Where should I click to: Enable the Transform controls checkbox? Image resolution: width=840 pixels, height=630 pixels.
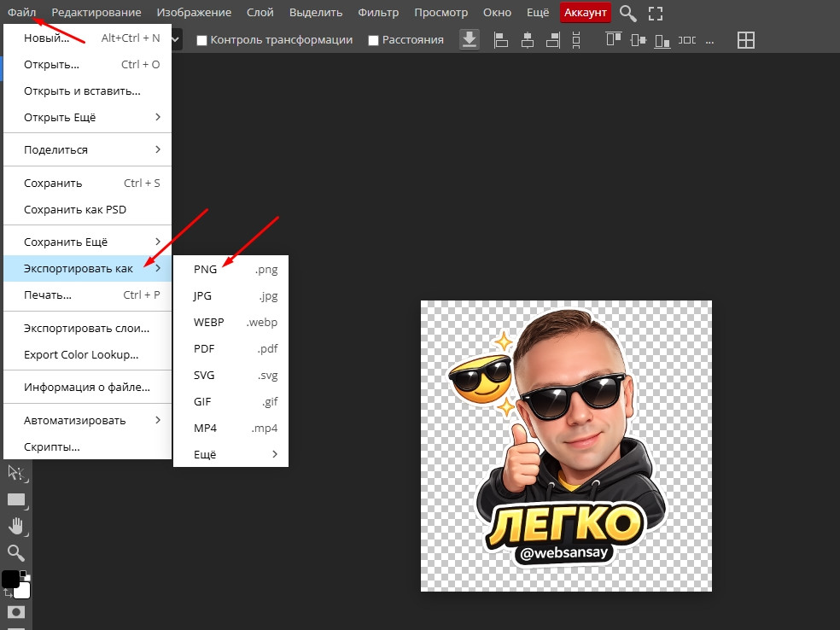tap(201, 40)
